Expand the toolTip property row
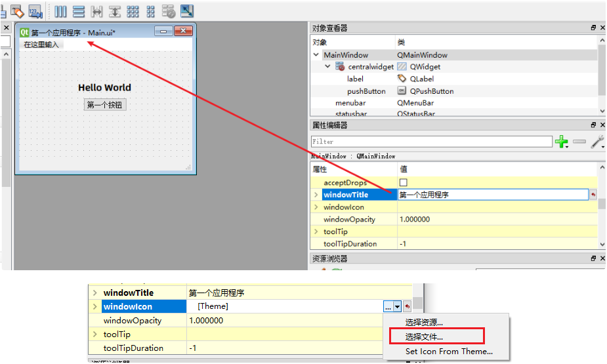Viewport: 607px width, 364px height. click(316, 232)
